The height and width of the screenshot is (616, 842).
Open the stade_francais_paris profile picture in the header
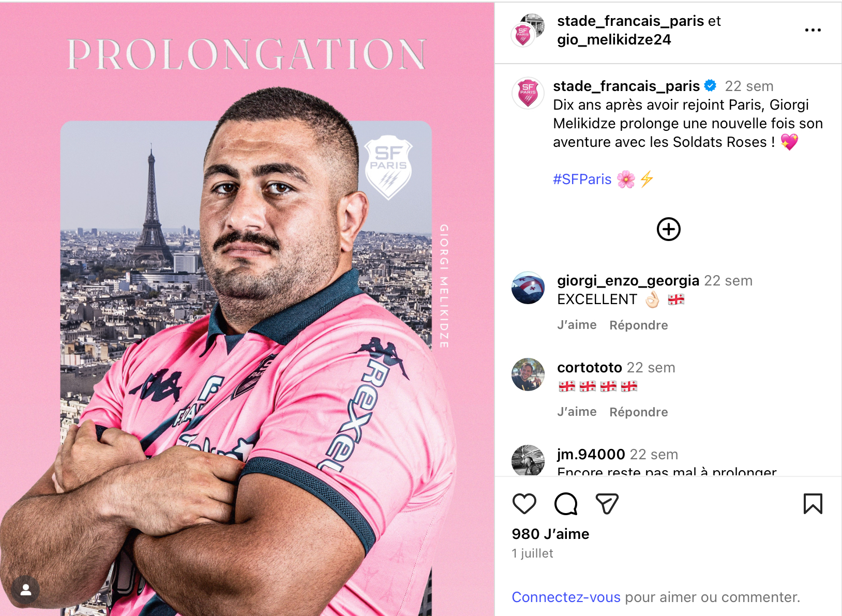[523, 35]
